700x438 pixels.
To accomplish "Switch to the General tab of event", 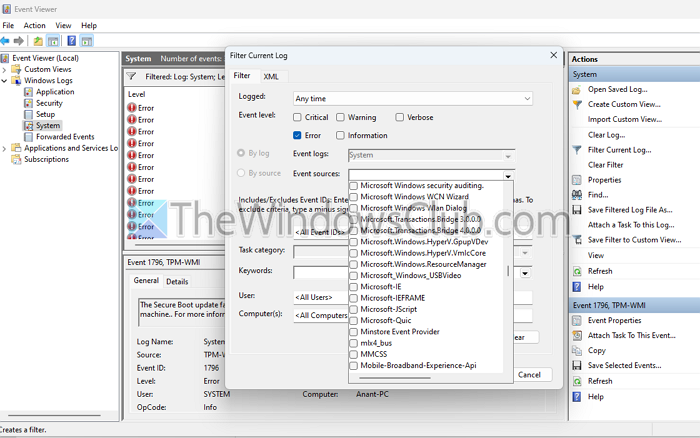I will [146, 280].
